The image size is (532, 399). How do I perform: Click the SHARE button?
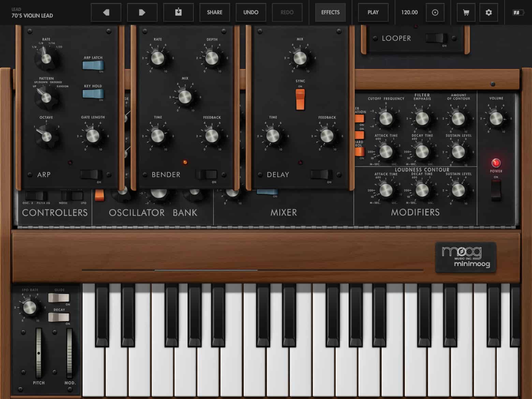(215, 12)
